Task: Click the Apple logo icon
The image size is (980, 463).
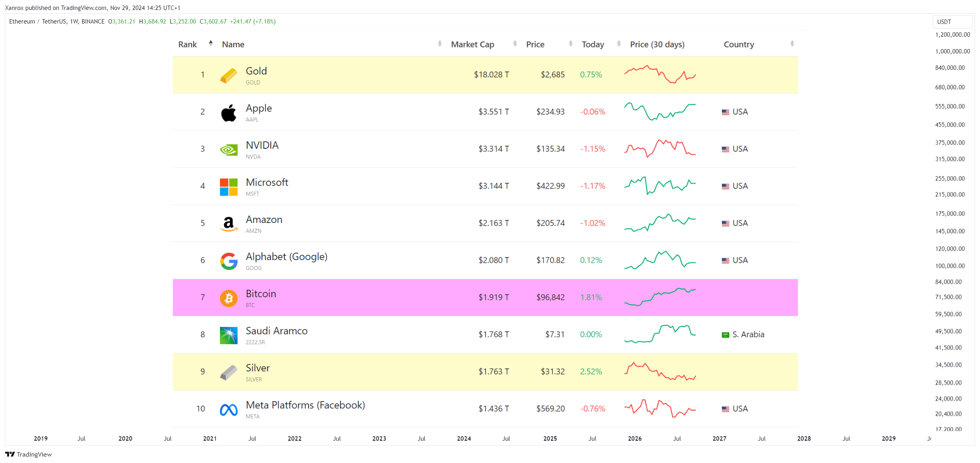Action: pos(229,113)
